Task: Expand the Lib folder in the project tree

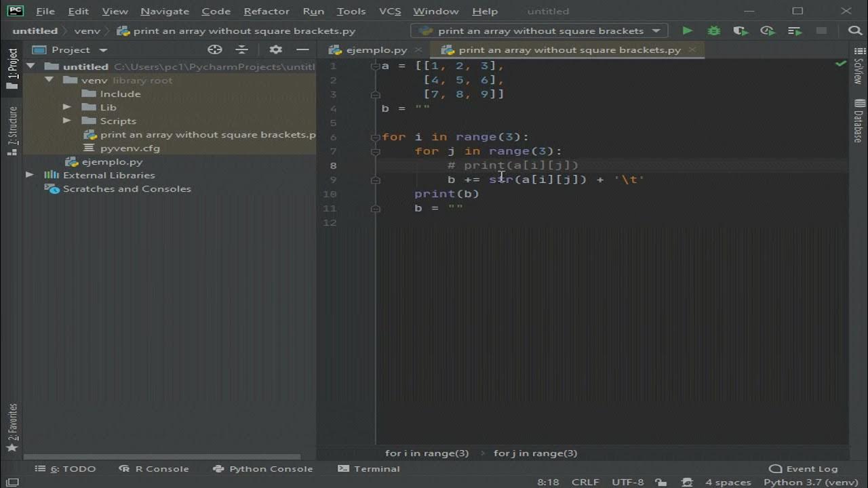Action: coord(66,107)
